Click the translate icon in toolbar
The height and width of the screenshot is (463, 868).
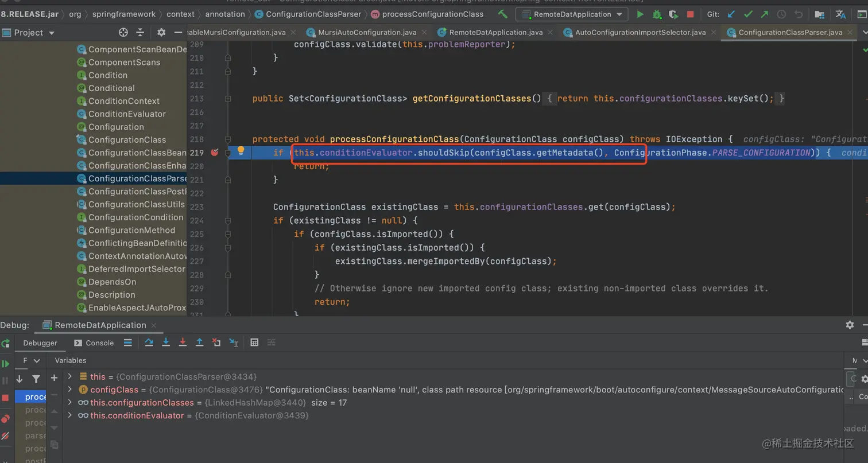pyautogui.click(x=840, y=14)
